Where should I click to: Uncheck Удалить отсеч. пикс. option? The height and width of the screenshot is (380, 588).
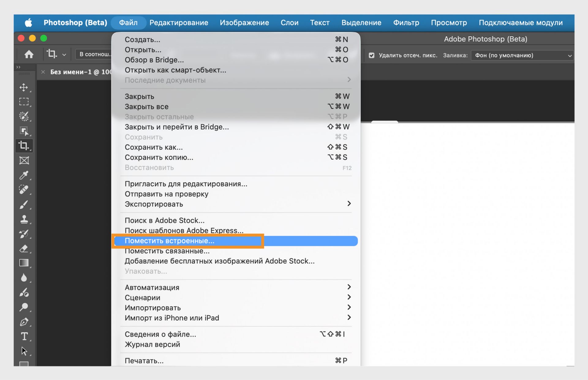(x=372, y=55)
